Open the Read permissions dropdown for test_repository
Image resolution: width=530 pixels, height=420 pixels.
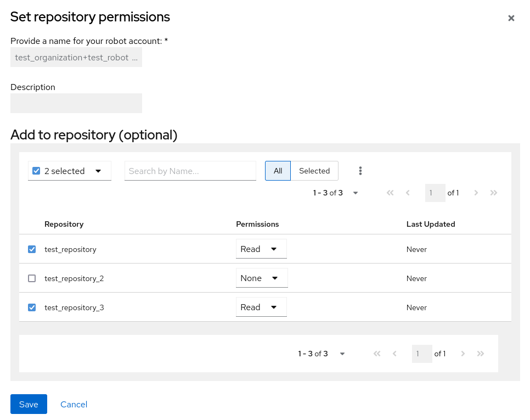(261, 249)
